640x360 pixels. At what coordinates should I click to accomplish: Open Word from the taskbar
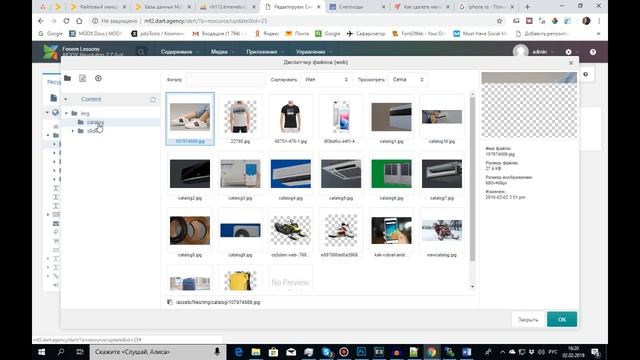coord(467,352)
